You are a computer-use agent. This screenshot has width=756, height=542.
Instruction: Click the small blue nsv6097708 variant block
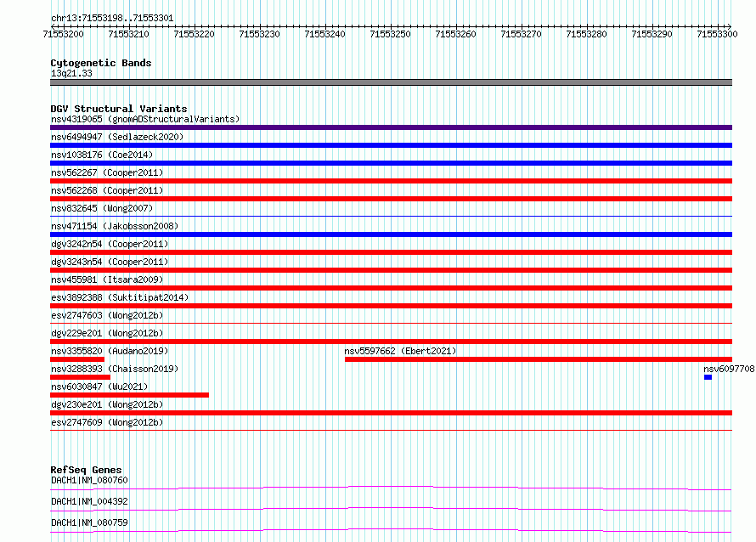pyautogui.click(x=708, y=377)
